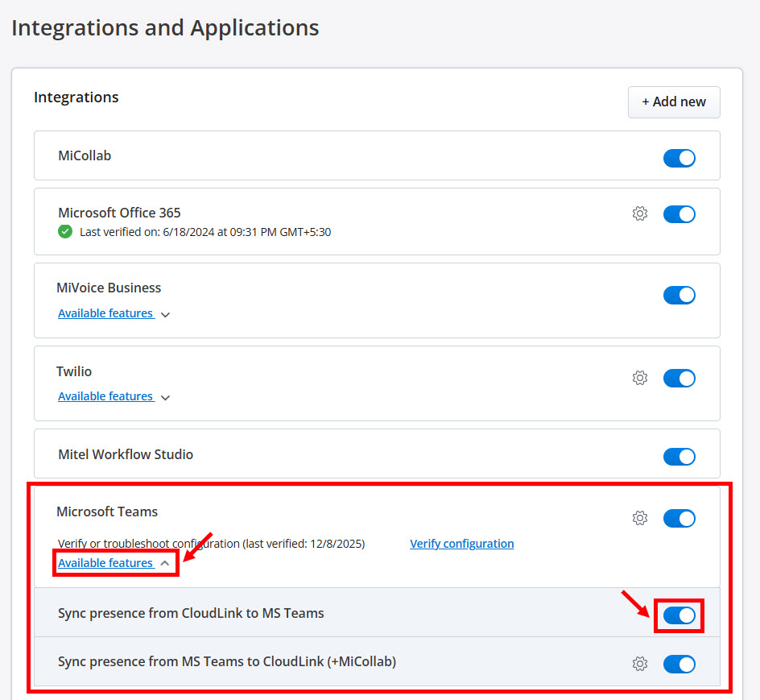Click the Verify configuration link
The width and height of the screenshot is (760, 700).
(x=461, y=544)
